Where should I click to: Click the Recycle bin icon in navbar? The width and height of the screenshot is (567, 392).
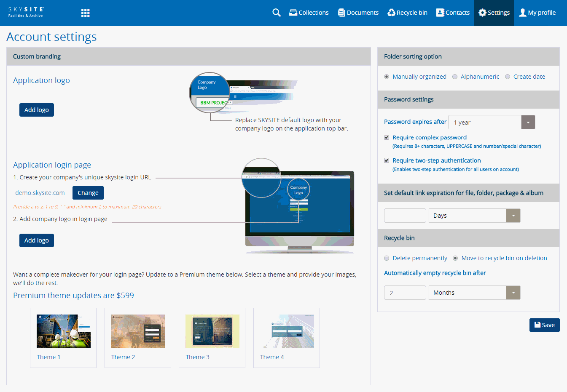[391, 13]
